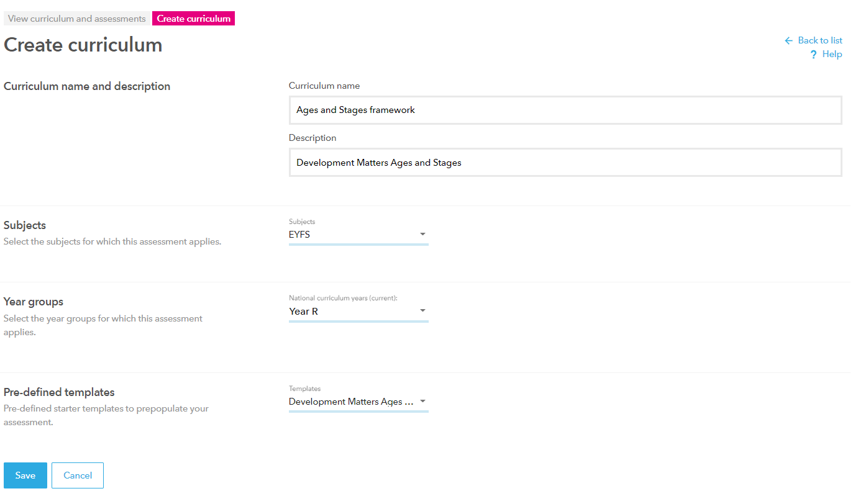This screenshot has height=504, width=858.
Task: Click the Create curriculum page heading
Action: 83,45
